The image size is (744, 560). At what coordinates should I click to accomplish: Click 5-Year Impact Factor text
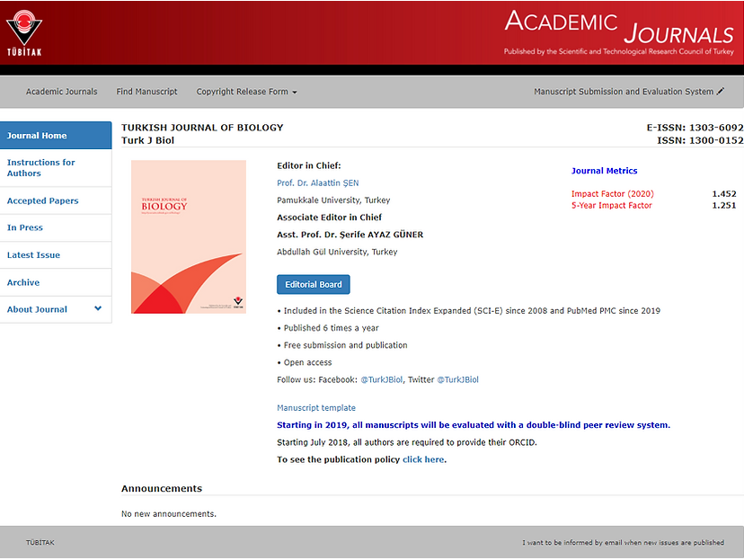611,206
